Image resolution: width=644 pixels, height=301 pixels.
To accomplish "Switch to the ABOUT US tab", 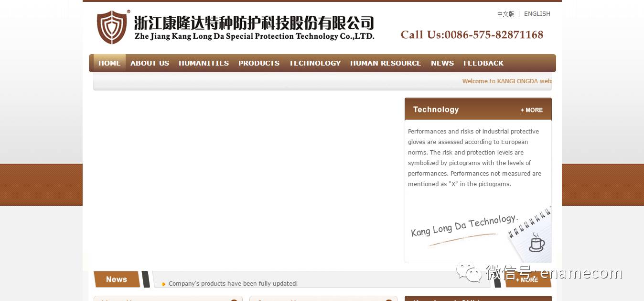I will click(x=150, y=63).
